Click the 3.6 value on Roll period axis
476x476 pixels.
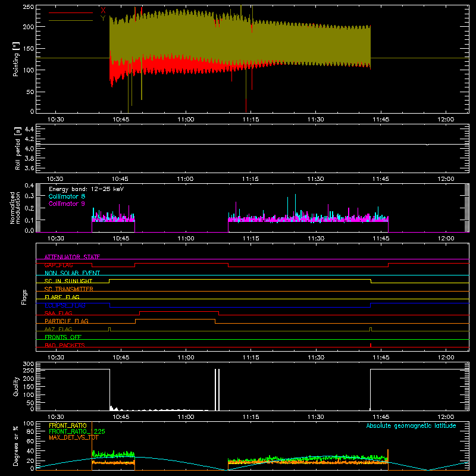click(29, 168)
